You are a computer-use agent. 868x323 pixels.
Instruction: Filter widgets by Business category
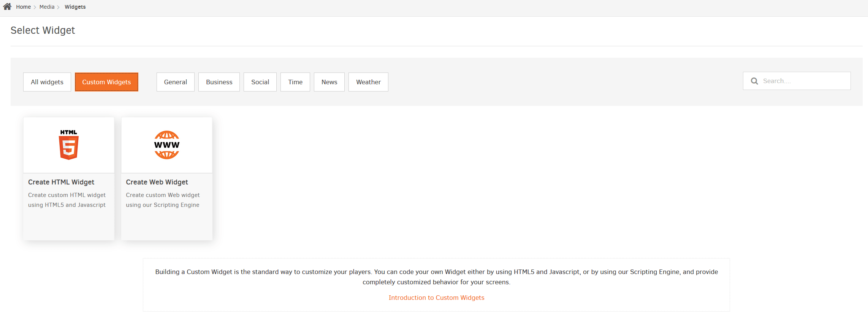[x=219, y=82]
